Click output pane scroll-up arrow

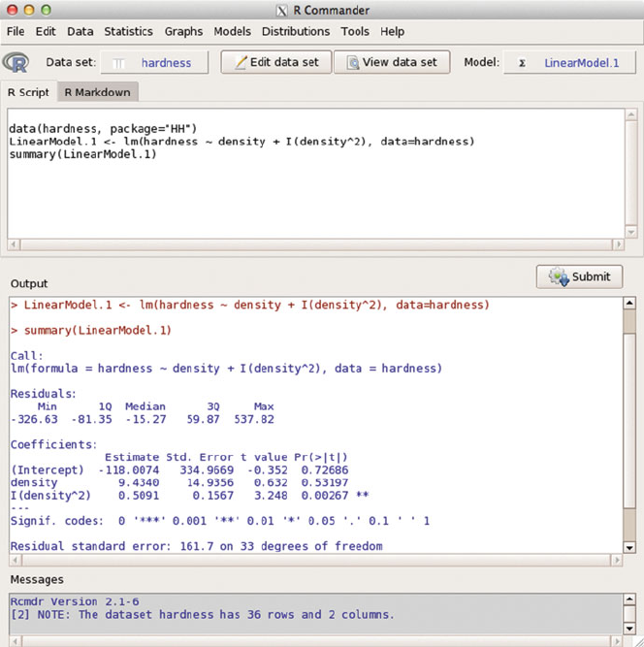coord(629,304)
